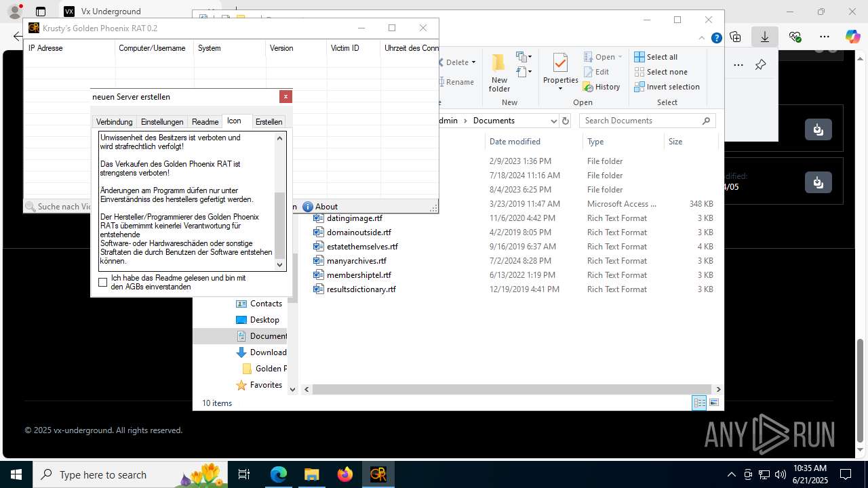Click the Edge Collections icon

[x=735, y=37]
